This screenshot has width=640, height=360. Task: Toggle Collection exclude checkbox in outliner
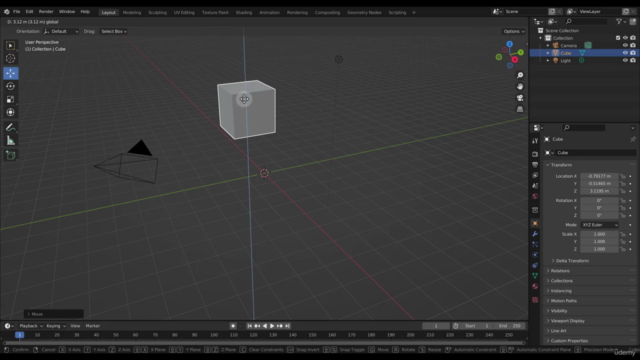(618, 38)
